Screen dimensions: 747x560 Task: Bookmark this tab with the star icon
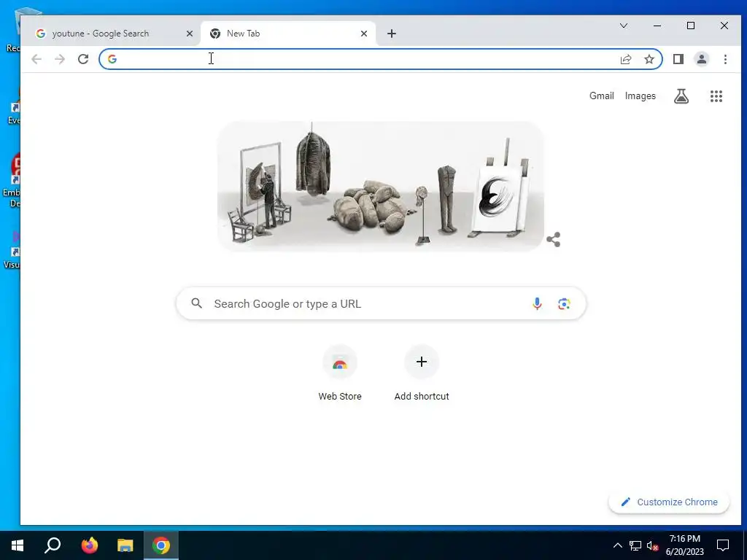coord(649,59)
